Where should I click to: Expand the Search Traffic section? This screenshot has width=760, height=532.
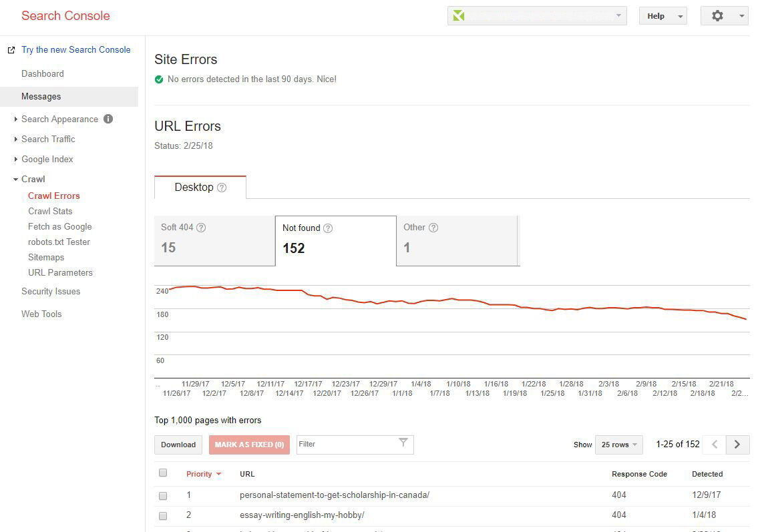click(48, 139)
